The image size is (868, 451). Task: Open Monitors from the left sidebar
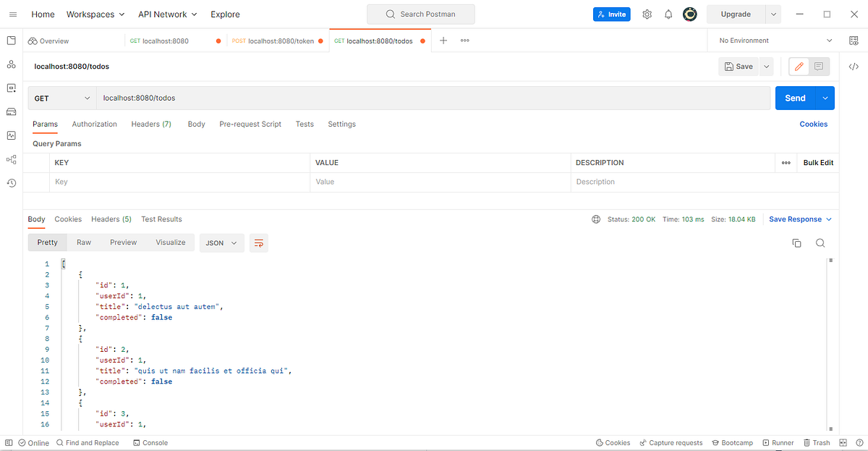click(11, 134)
